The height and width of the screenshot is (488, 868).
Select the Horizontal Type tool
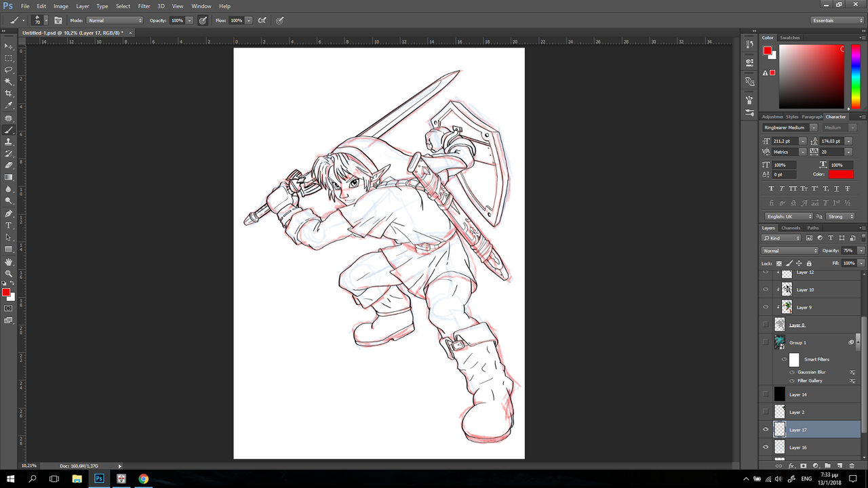point(9,225)
